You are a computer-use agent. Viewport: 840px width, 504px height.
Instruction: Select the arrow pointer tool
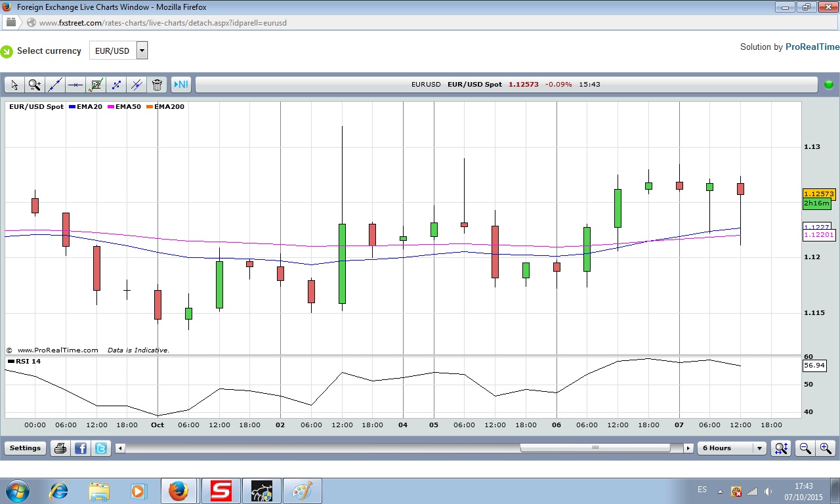[14, 85]
